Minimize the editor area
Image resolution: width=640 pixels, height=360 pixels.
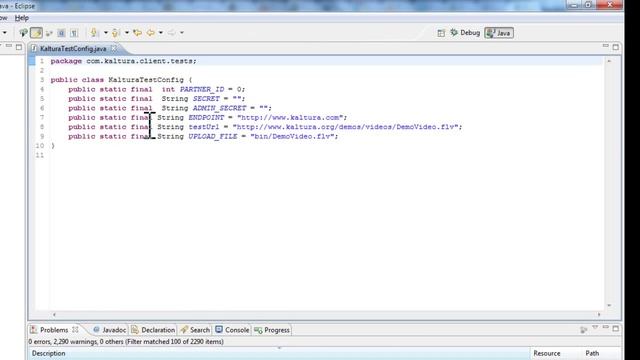[606, 46]
